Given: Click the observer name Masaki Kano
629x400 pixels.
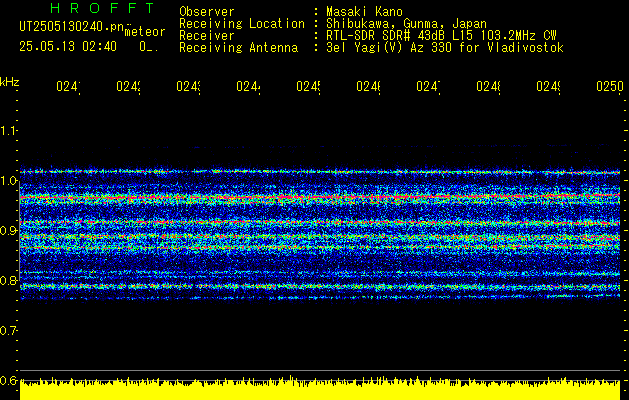Looking at the screenshot, I should tap(364, 11).
